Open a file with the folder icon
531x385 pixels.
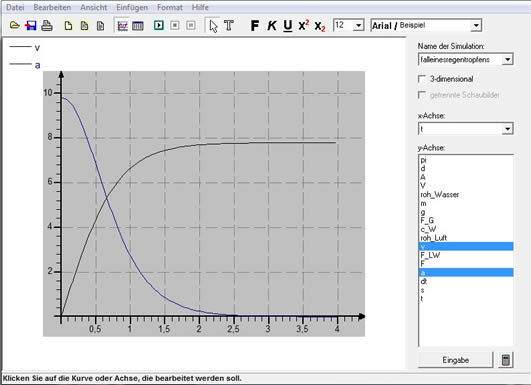coord(14,25)
